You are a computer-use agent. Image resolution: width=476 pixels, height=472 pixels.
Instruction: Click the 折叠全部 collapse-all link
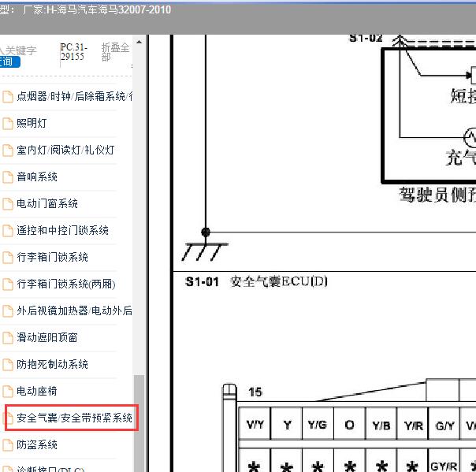pos(115,52)
